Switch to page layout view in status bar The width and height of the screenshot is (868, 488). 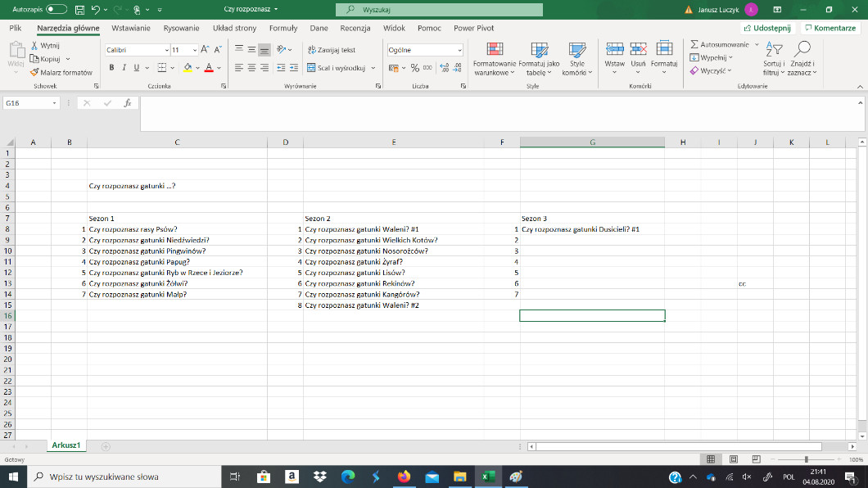point(733,459)
